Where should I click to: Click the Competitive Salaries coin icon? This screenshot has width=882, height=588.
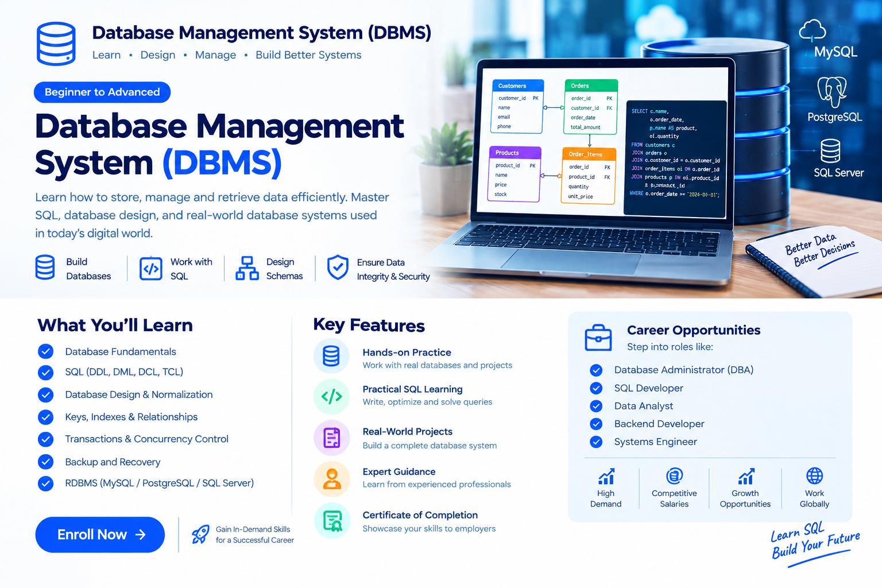[674, 476]
